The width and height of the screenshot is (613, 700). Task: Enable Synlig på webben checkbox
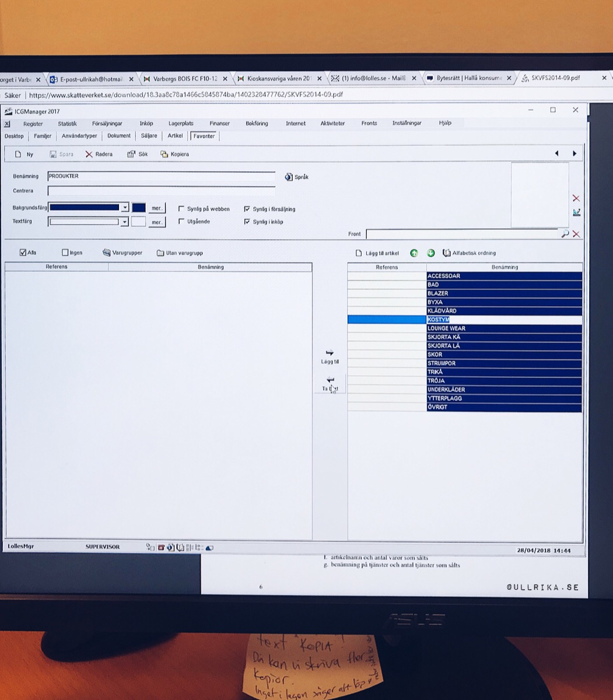tap(181, 209)
